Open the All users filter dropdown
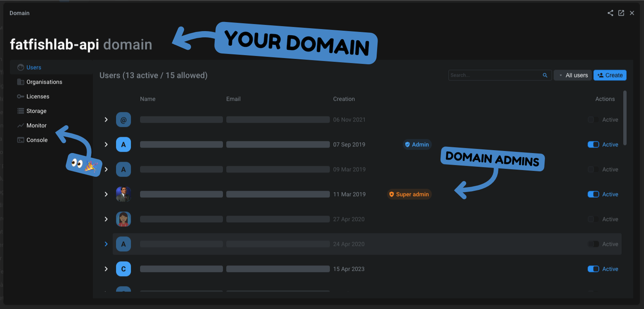 (x=573, y=75)
